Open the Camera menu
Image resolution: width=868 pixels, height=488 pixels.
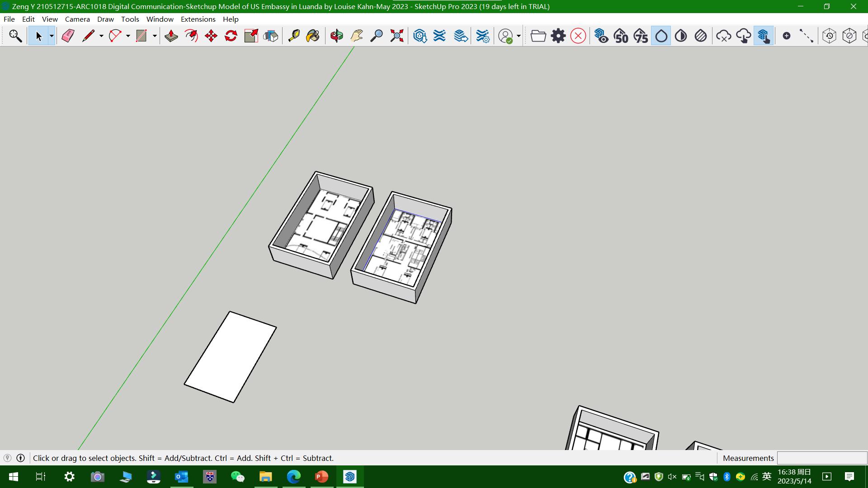click(x=77, y=19)
